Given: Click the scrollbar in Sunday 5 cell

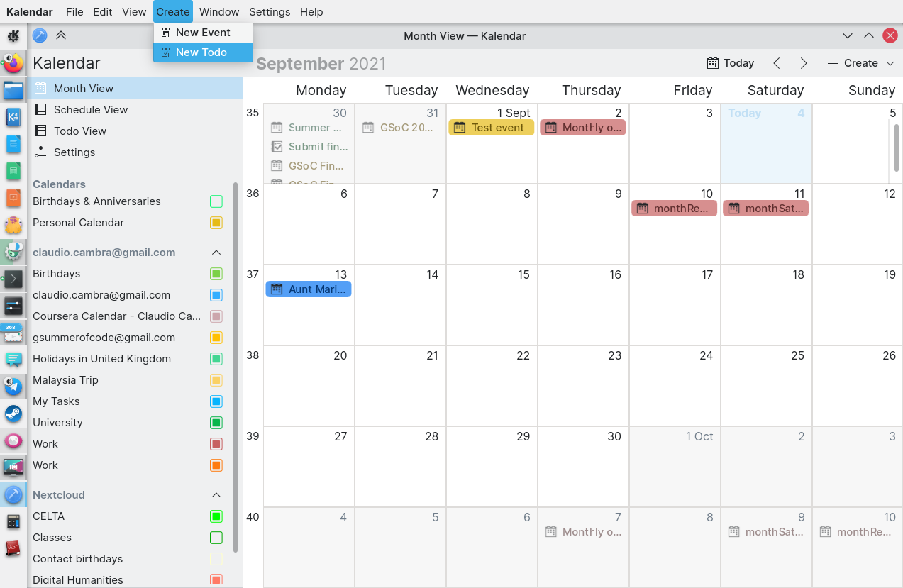Looking at the screenshot, I should tap(897, 148).
